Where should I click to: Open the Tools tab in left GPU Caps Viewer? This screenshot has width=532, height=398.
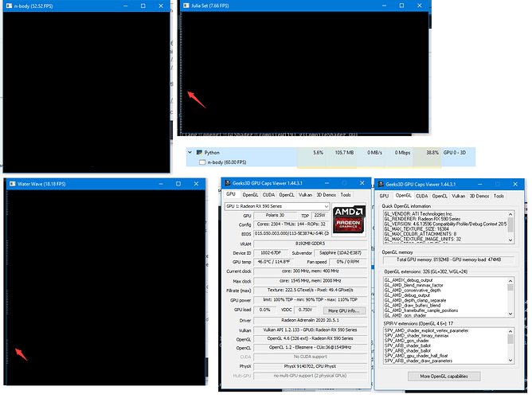(x=346, y=194)
